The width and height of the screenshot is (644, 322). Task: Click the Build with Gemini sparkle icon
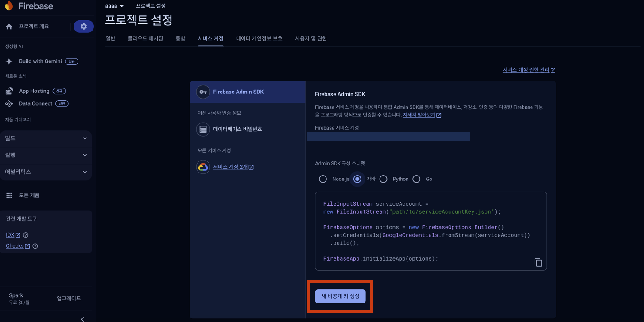[9, 61]
